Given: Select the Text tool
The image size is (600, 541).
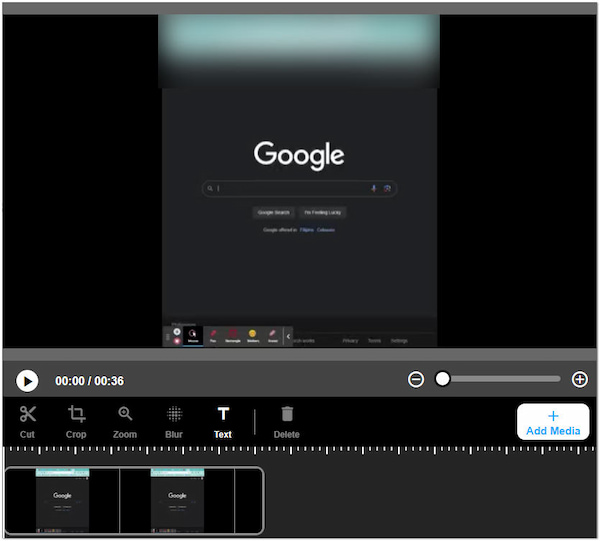Looking at the screenshot, I should click(x=223, y=422).
